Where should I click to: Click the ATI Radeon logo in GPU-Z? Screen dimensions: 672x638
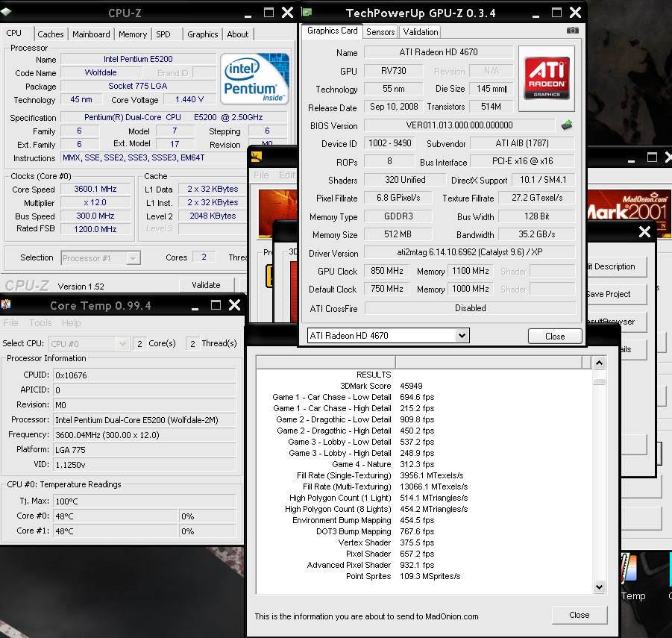(x=547, y=78)
